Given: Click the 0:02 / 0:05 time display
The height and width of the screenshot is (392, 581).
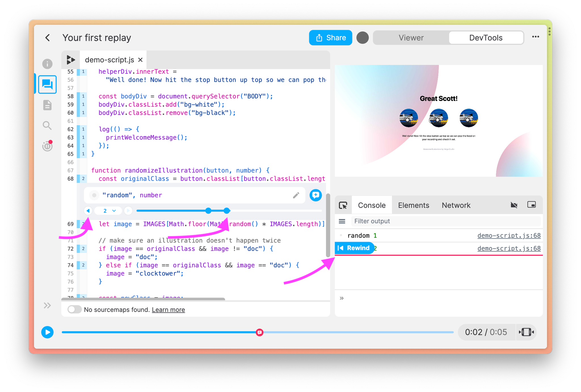Looking at the screenshot, I should pos(486,332).
